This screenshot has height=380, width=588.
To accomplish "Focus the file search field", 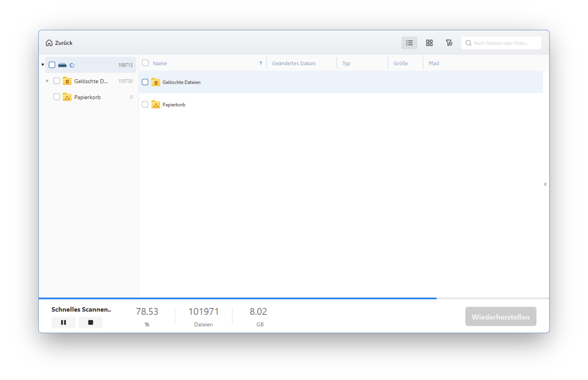I will [x=501, y=43].
